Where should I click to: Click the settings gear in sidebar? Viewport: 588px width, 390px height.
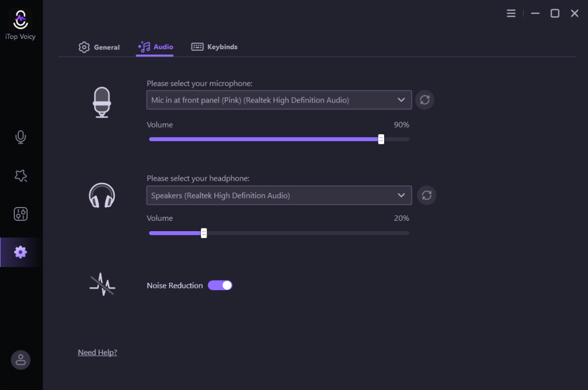click(21, 252)
